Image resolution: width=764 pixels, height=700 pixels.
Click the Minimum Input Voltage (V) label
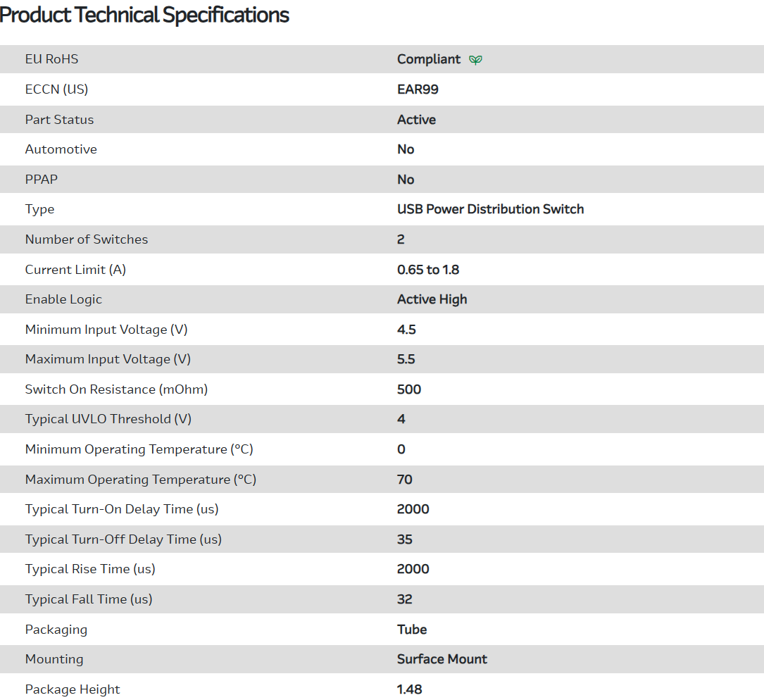106,330
